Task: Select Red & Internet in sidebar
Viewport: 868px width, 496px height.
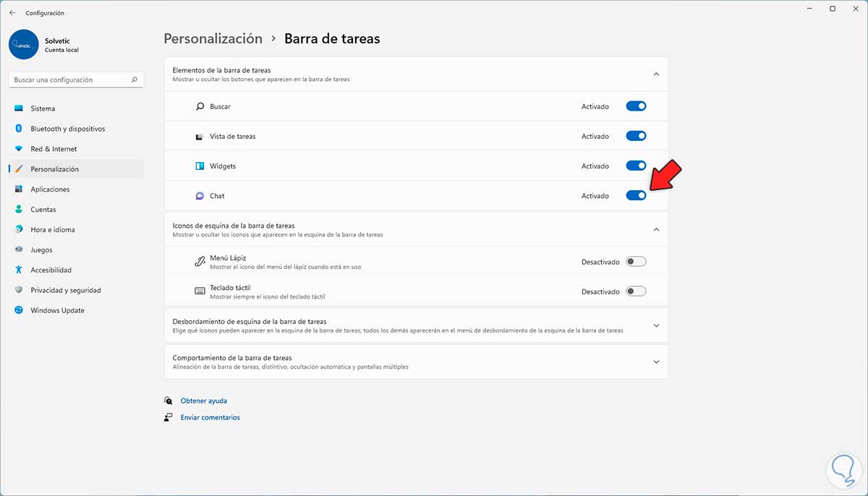Action: coord(54,149)
